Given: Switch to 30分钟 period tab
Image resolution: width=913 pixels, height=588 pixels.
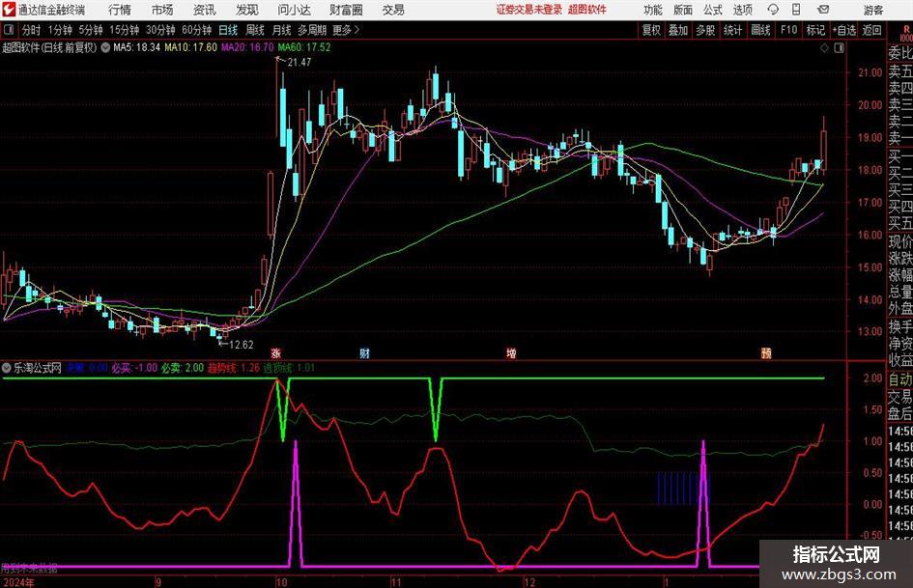Looking at the screenshot, I should click(160, 30).
